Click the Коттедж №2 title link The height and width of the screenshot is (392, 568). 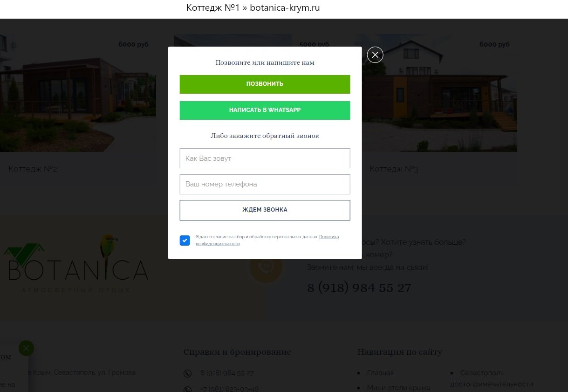pyautogui.click(x=33, y=169)
